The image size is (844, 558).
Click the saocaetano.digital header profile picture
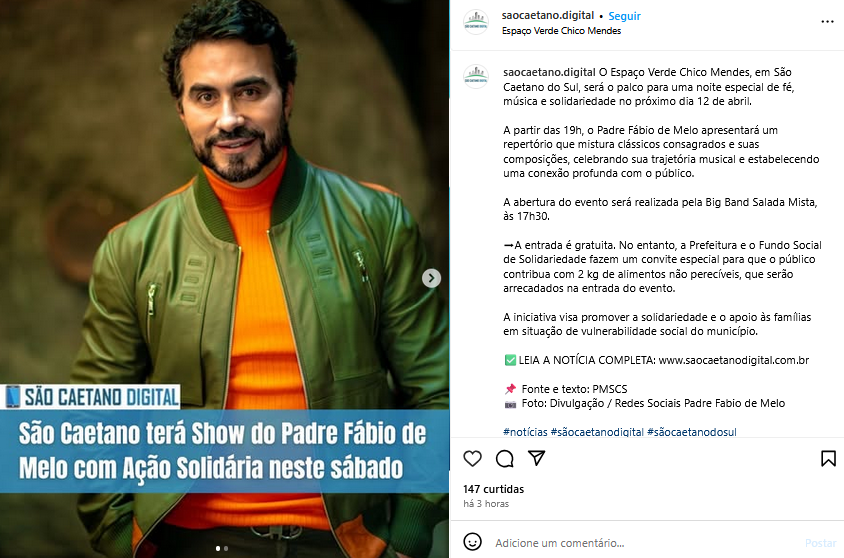476,23
